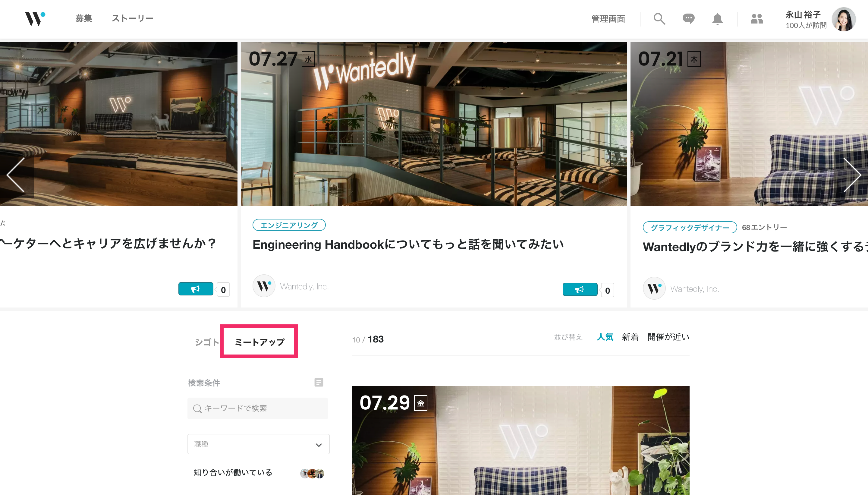Open the search magnifier icon

tap(659, 19)
